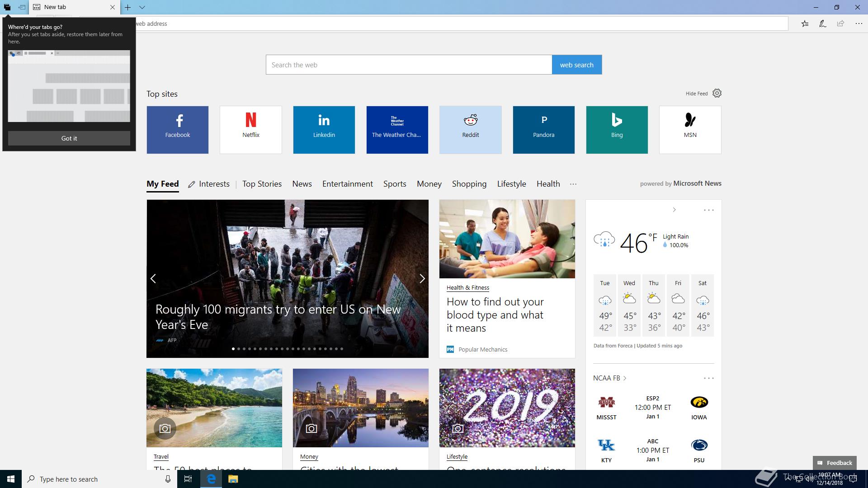Open the beach Travel article thumbnail
868x488 pixels.
[214, 408]
